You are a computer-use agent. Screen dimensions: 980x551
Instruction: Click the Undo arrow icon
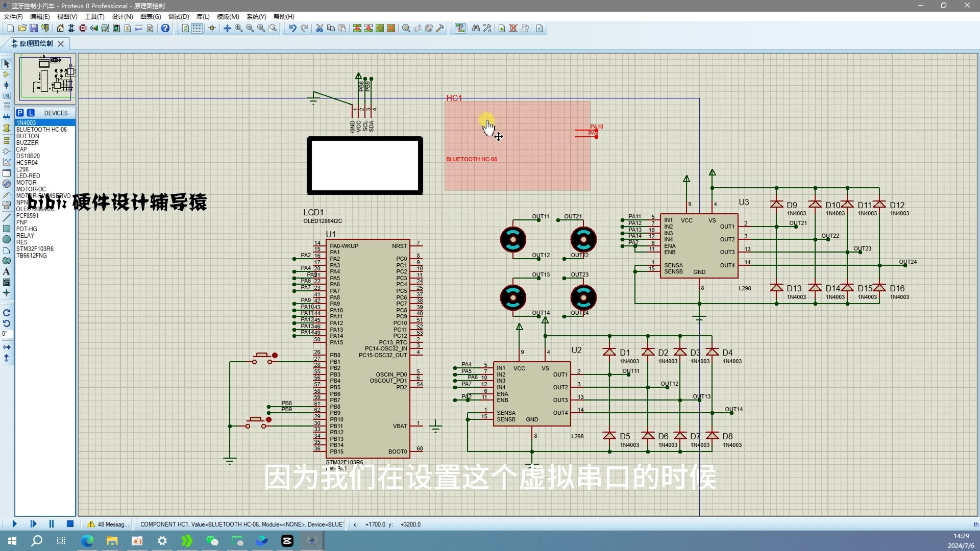tap(292, 28)
